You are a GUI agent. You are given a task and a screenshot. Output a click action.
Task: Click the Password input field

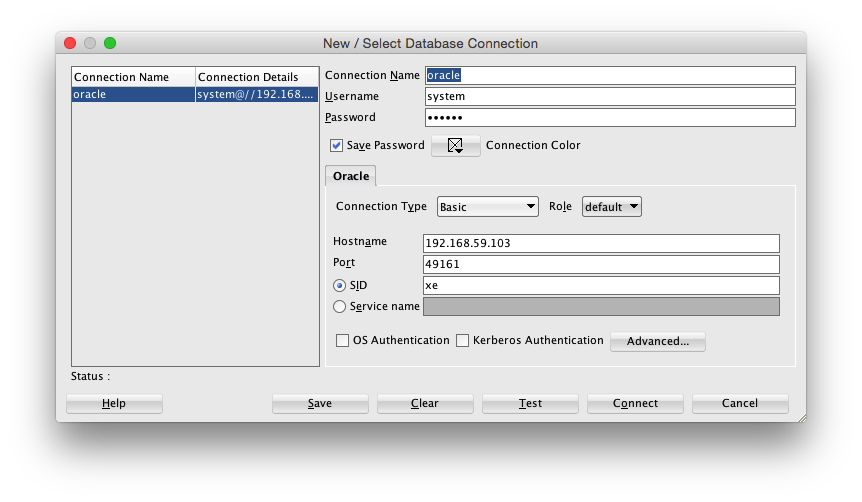tap(610, 118)
